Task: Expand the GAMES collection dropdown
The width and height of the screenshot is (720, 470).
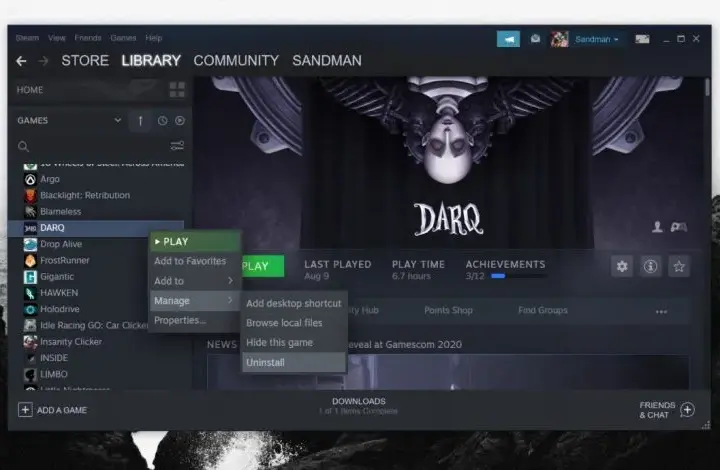Action: 118,120
